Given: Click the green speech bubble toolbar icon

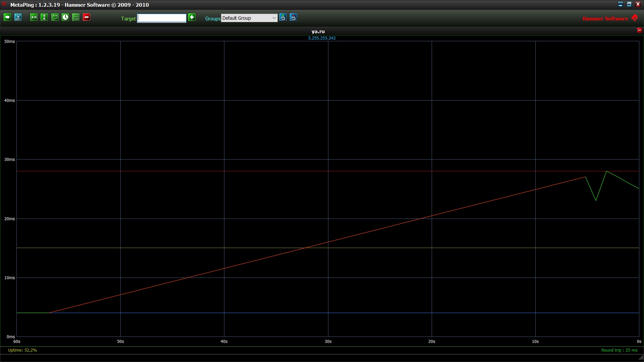Looking at the screenshot, I should point(7,17).
